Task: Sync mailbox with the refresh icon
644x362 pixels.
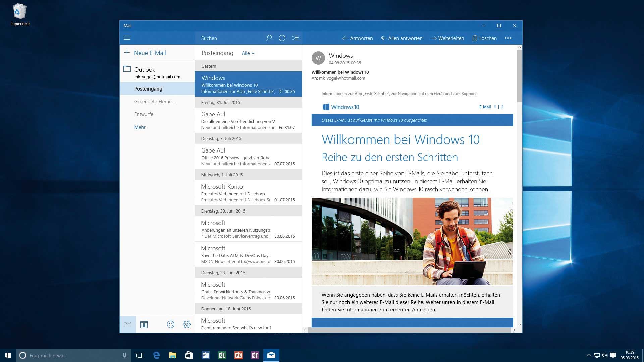Action: point(282,38)
